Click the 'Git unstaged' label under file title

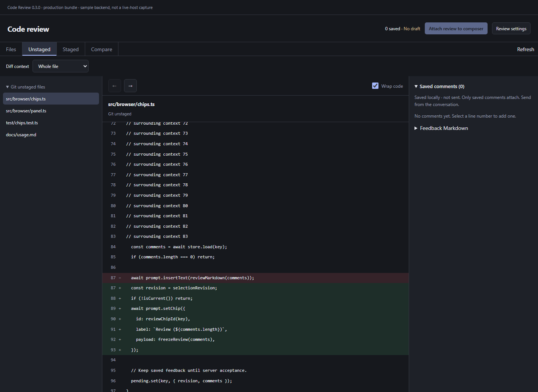120,114
